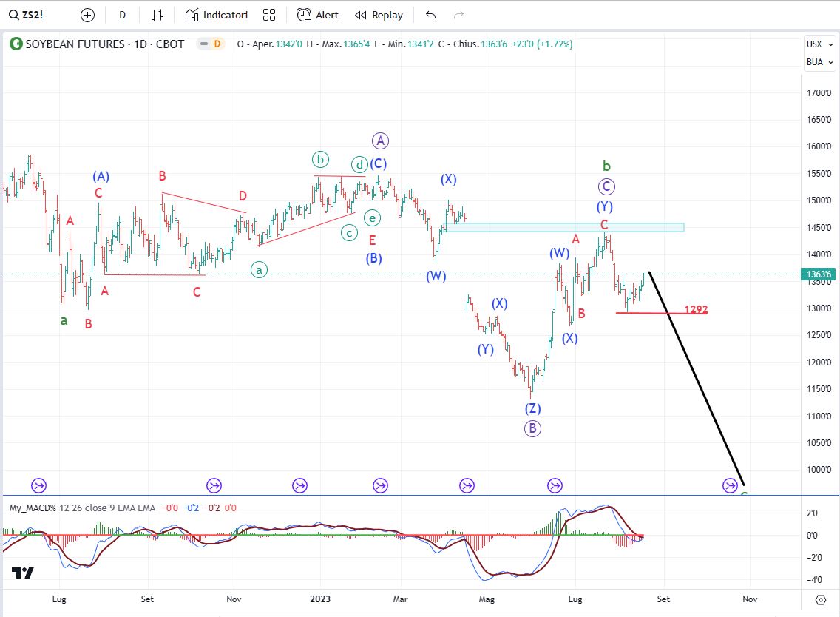This screenshot has height=617, width=840.
Task: Click the Set 2023 time axis label
Action: point(663,599)
